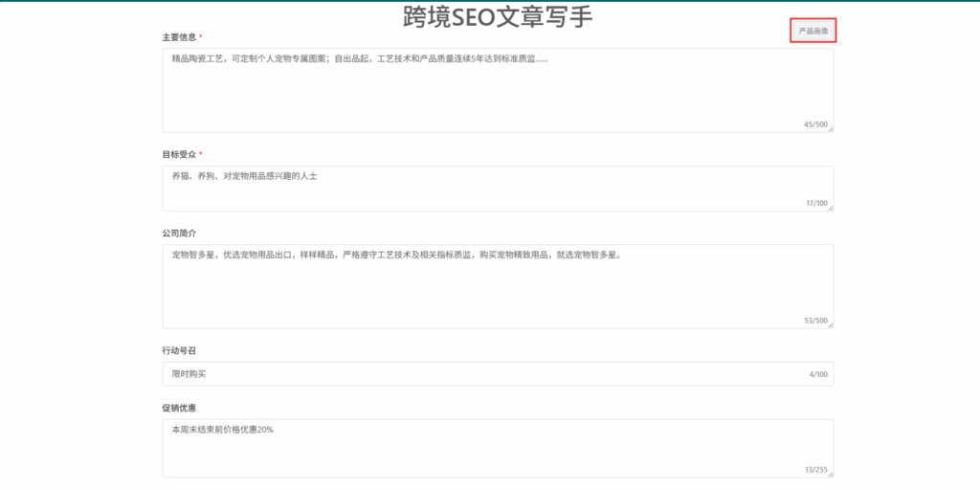Click the 45/500 character counter
The image size is (980, 490).
[x=814, y=124]
